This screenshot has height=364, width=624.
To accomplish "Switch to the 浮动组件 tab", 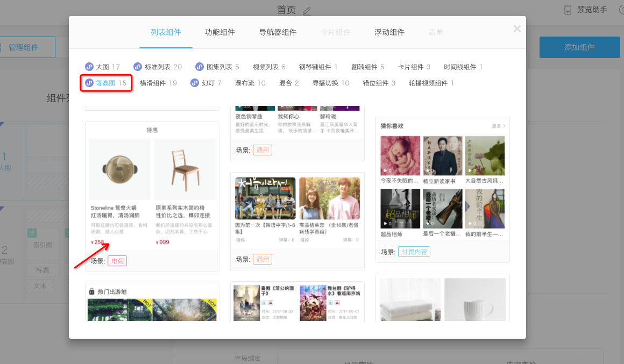I will tap(389, 32).
